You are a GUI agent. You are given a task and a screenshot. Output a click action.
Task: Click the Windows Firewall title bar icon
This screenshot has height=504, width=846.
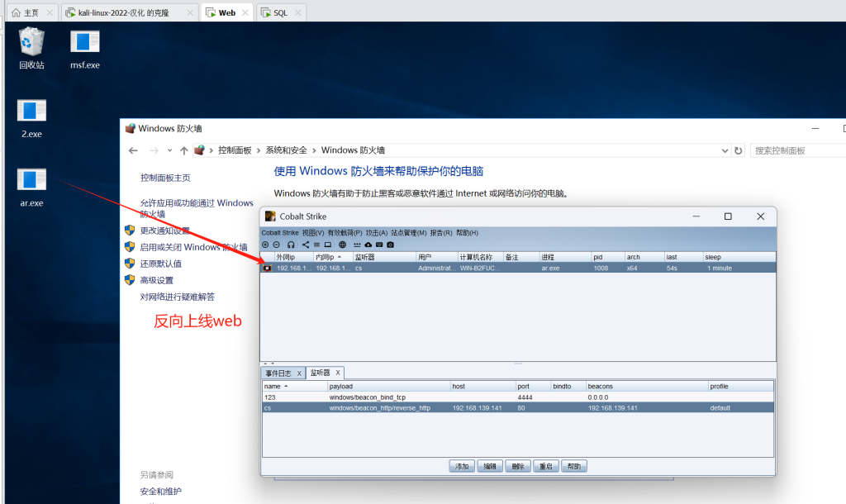130,128
